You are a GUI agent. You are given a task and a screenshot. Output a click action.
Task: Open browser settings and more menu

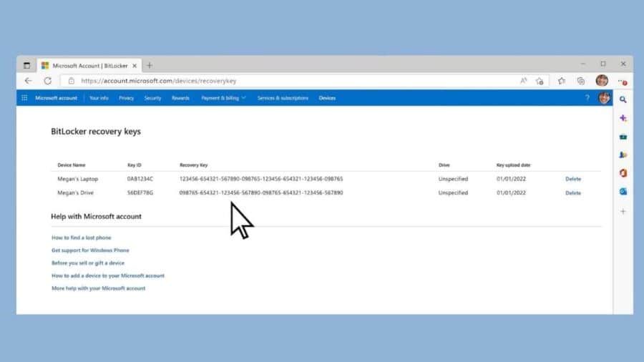click(x=623, y=82)
